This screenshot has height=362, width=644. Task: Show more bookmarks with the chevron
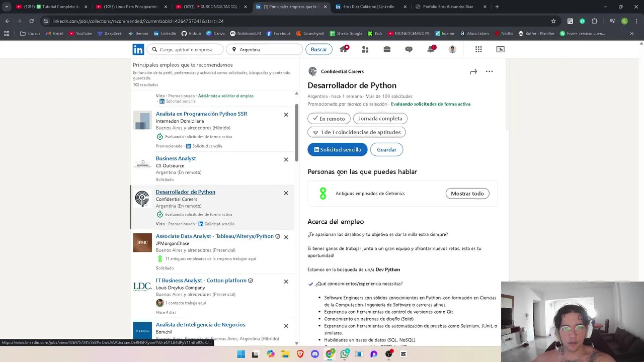point(631,34)
